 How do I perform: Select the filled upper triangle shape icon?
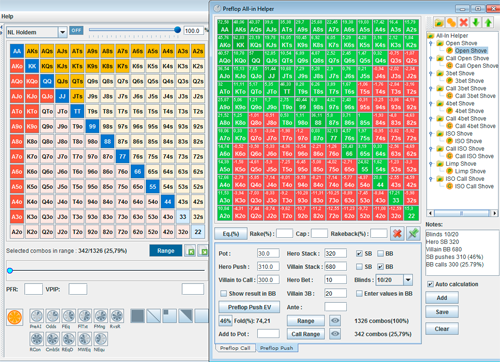pyautogui.click(x=185, y=316)
